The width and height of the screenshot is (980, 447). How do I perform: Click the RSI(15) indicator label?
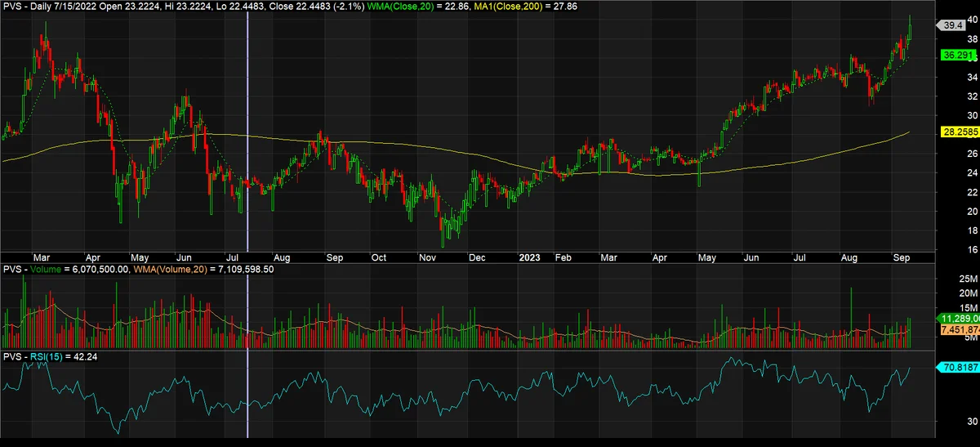point(42,356)
